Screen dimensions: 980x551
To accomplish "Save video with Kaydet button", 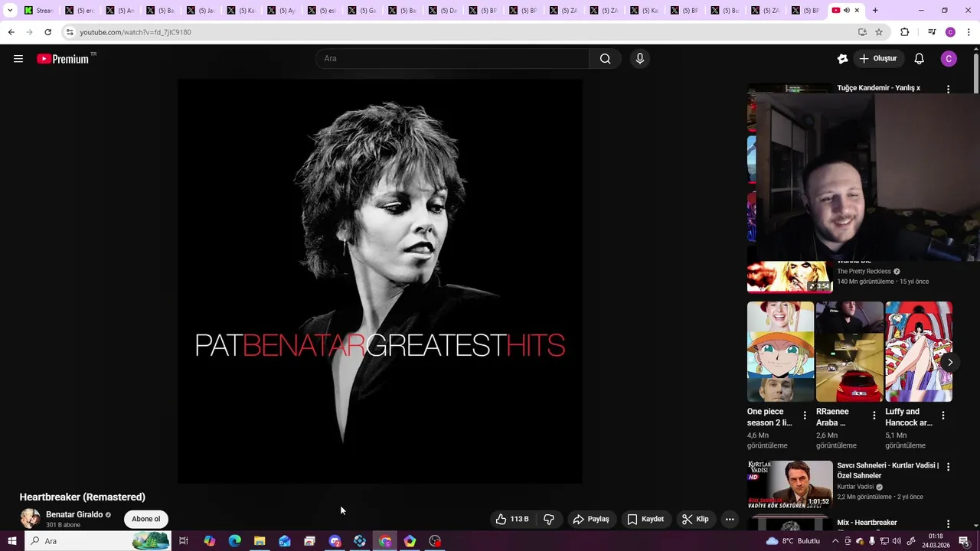I will [645, 519].
